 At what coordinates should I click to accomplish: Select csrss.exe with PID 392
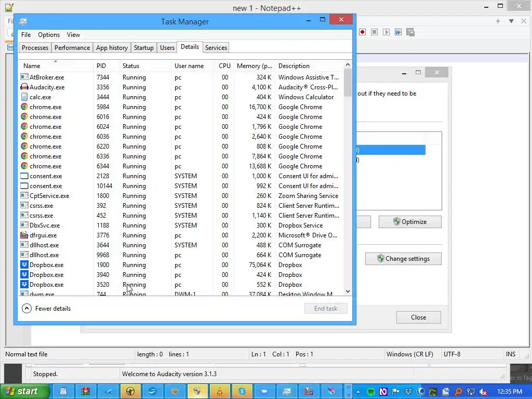click(41, 205)
